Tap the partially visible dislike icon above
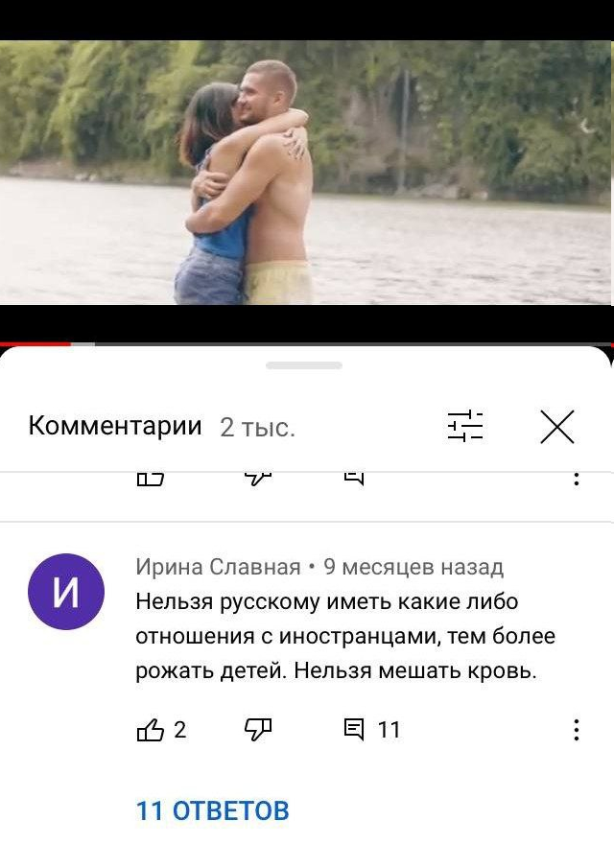 258,479
